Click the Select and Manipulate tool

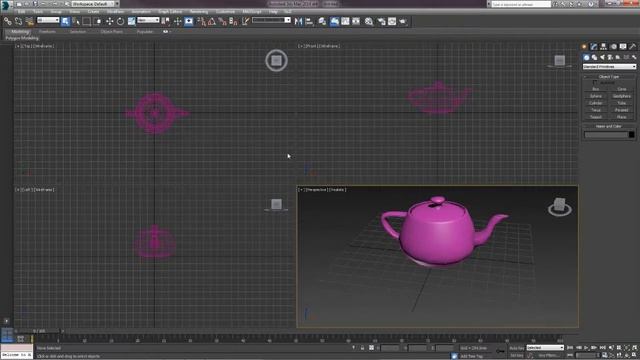click(x=177, y=21)
